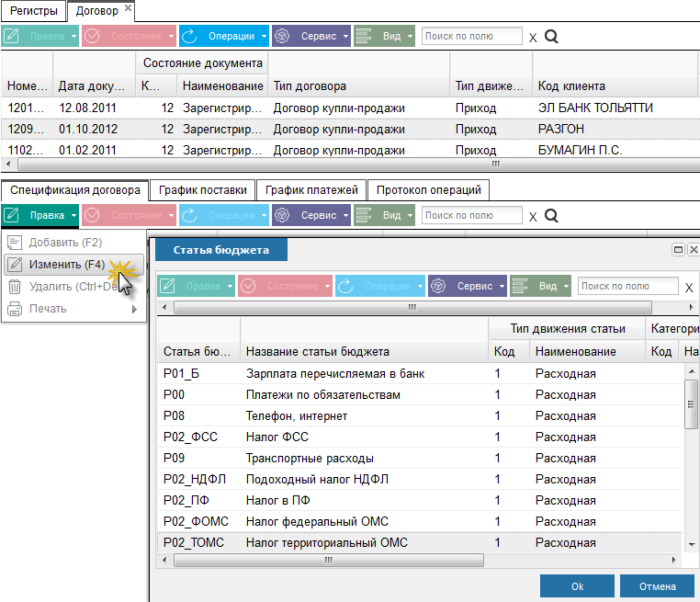
Task: Clear the top search field with X
Action: click(x=533, y=38)
